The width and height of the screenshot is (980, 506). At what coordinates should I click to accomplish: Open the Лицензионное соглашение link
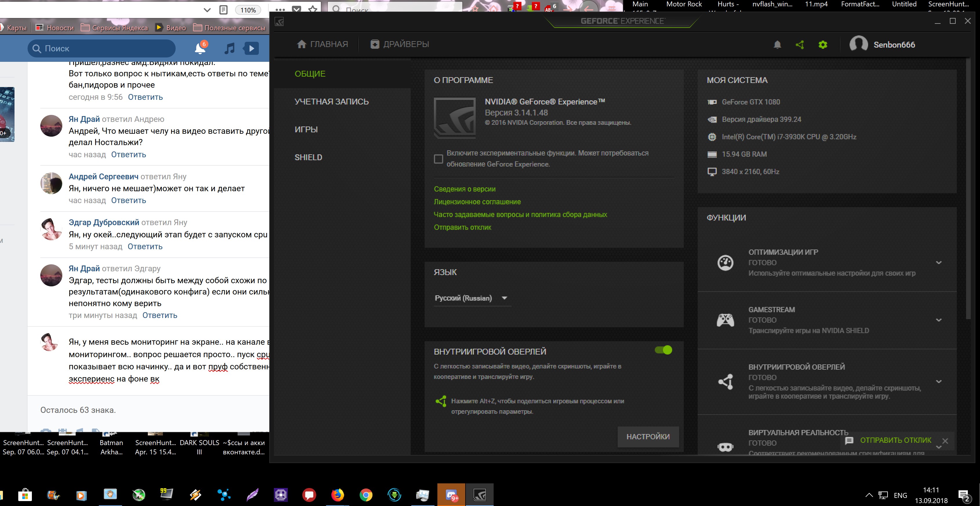477,202
